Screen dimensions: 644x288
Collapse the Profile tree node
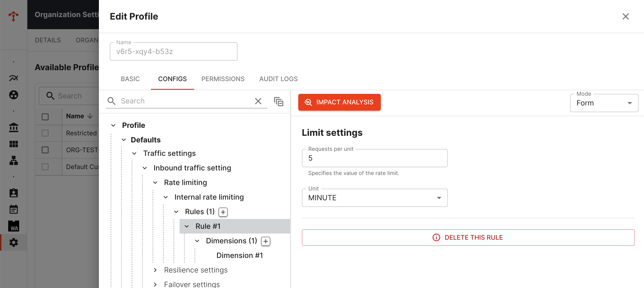coord(113,125)
